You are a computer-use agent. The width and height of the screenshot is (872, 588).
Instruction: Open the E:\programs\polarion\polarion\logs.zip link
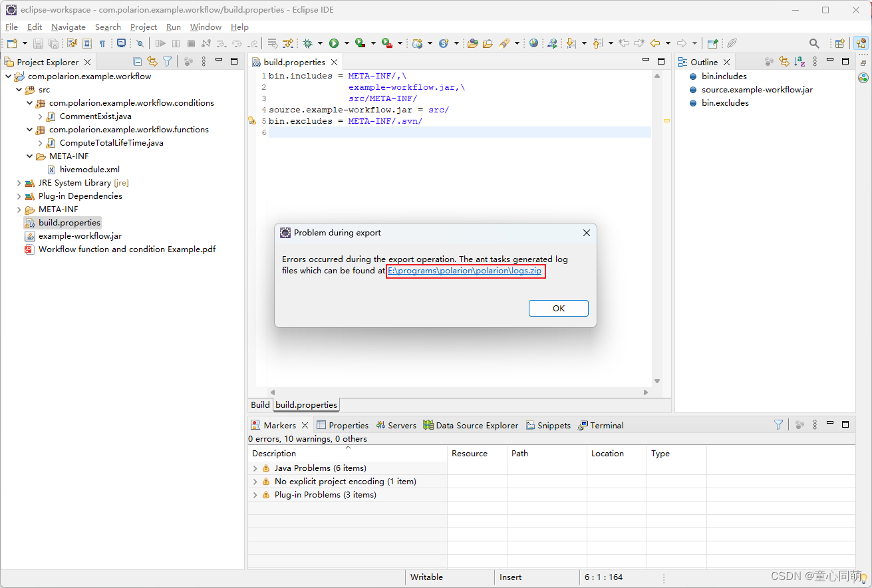[x=465, y=271]
